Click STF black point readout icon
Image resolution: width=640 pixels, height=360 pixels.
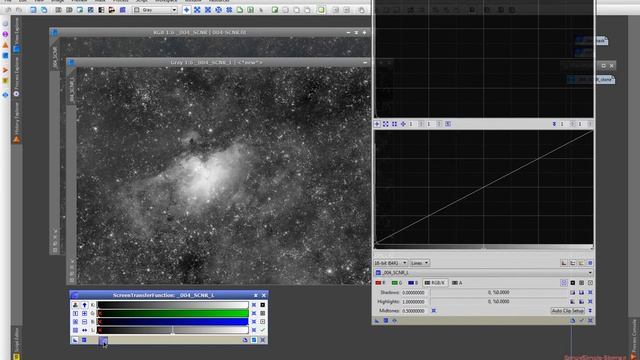tap(262, 305)
